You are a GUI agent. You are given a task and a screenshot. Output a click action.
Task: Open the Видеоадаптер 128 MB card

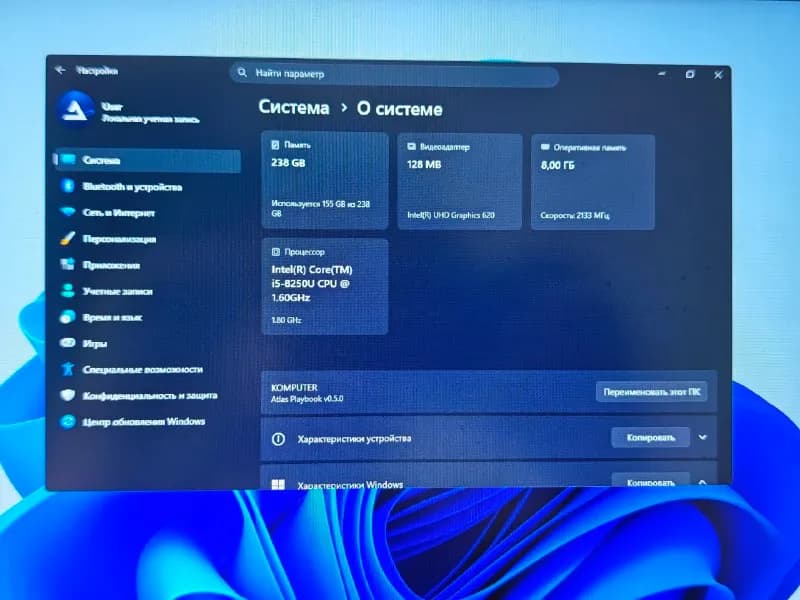(460, 182)
